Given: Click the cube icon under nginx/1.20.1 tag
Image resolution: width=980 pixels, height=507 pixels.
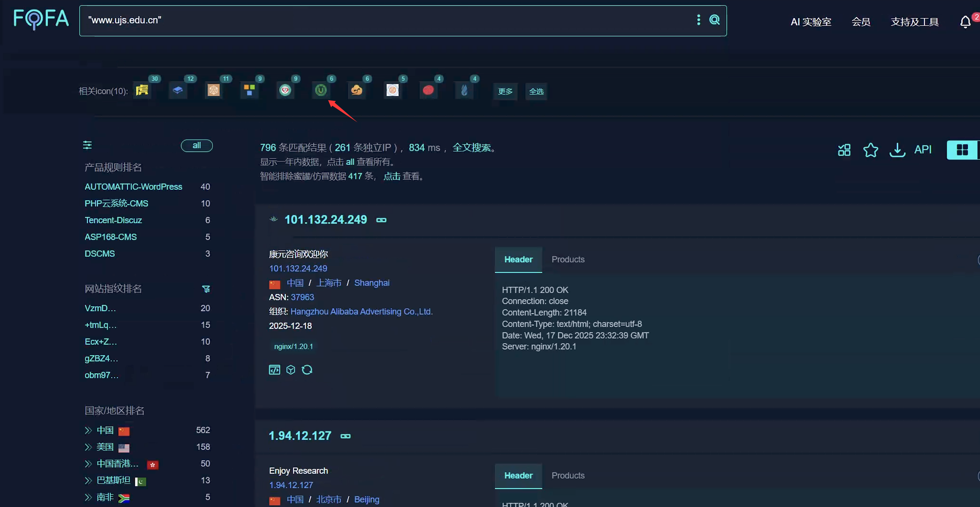Looking at the screenshot, I should 291,369.
